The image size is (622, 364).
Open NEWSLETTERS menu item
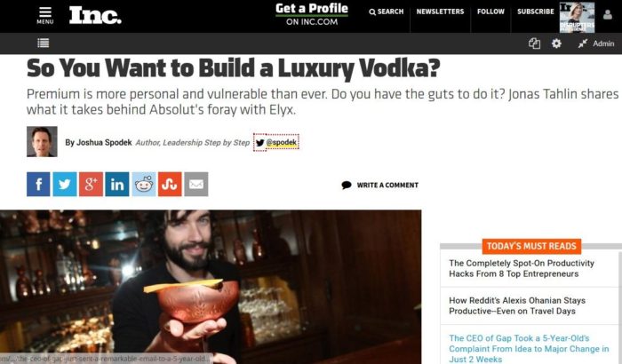440,12
